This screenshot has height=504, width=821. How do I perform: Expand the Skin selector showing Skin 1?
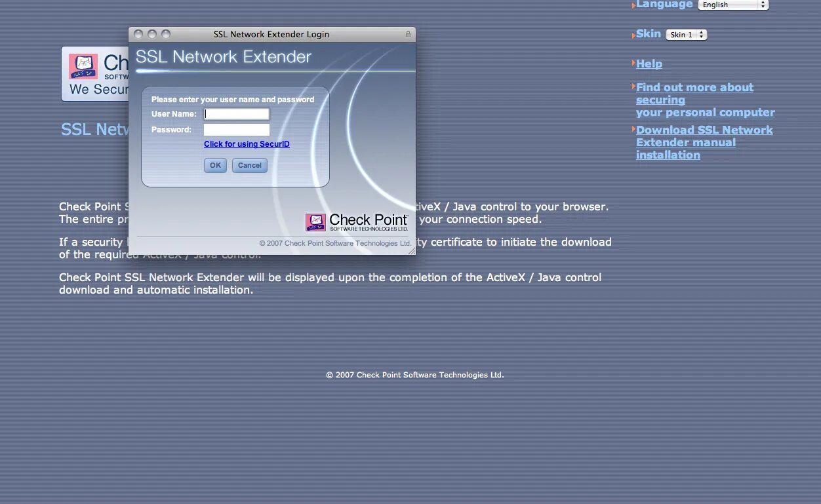click(x=686, y=35)
